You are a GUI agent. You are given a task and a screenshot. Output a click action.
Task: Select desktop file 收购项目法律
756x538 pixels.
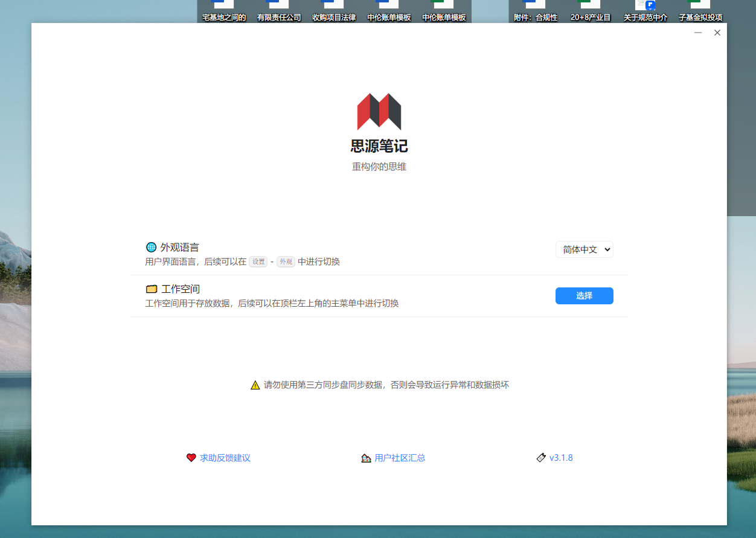pos(334,12)
